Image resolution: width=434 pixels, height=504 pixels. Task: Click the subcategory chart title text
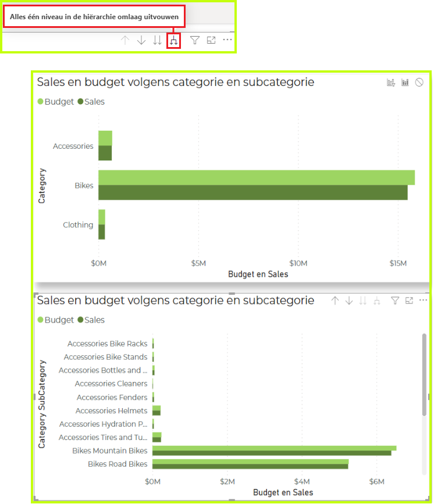tap(176, 301)
